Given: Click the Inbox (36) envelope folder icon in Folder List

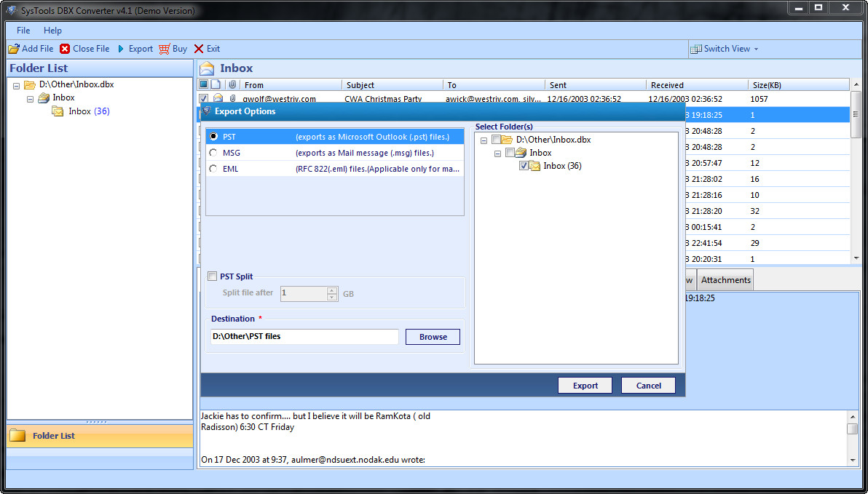Looking at the screenshot, I should [58, 111].
